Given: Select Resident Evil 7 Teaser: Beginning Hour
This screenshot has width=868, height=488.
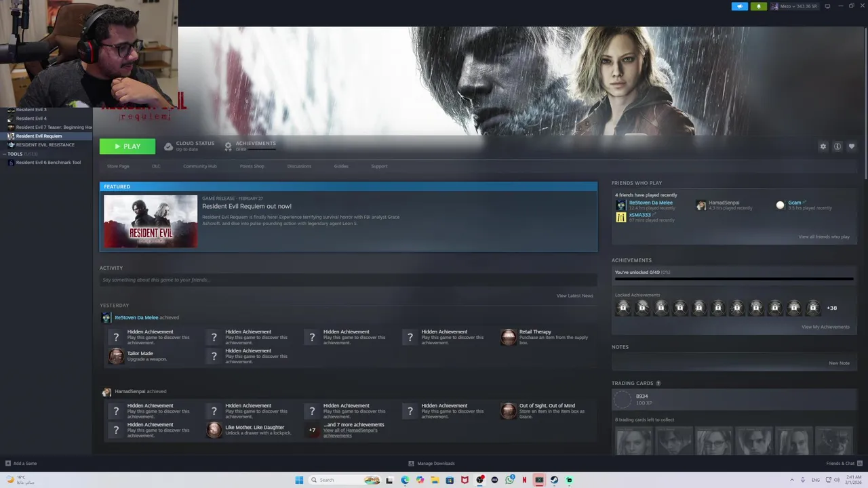Looking at the screenshot, I should tap(54, 127).
